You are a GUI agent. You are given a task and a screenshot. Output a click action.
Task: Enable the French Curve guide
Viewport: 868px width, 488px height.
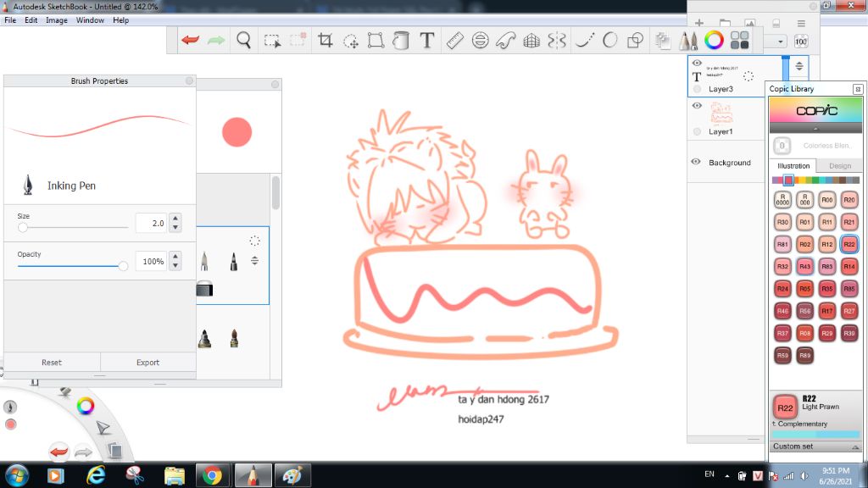(505, 40)
